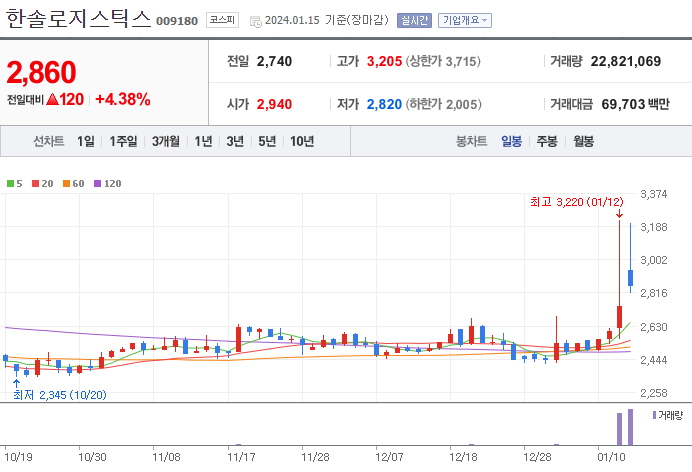The height and width of the screenshot is (472, 692).
Task: Click the 최저 2,345 (10/20) marker
Action: point(60,395)
